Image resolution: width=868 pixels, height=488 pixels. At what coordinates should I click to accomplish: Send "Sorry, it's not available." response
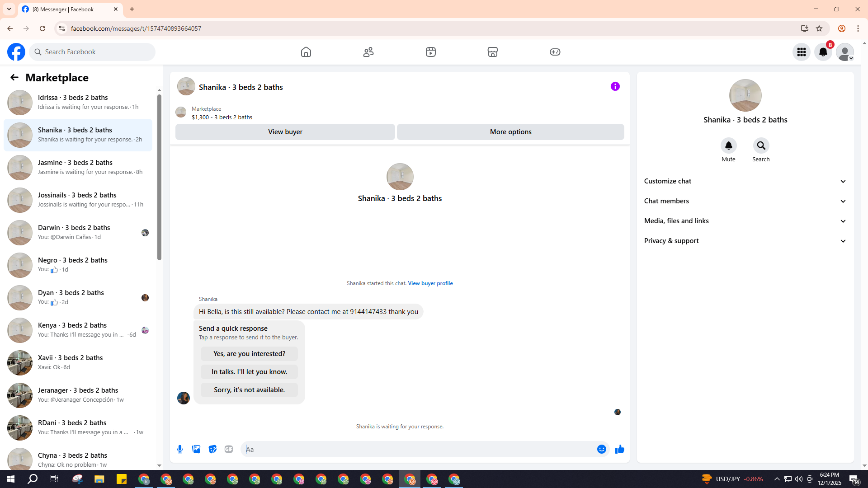tap(250, 390)
